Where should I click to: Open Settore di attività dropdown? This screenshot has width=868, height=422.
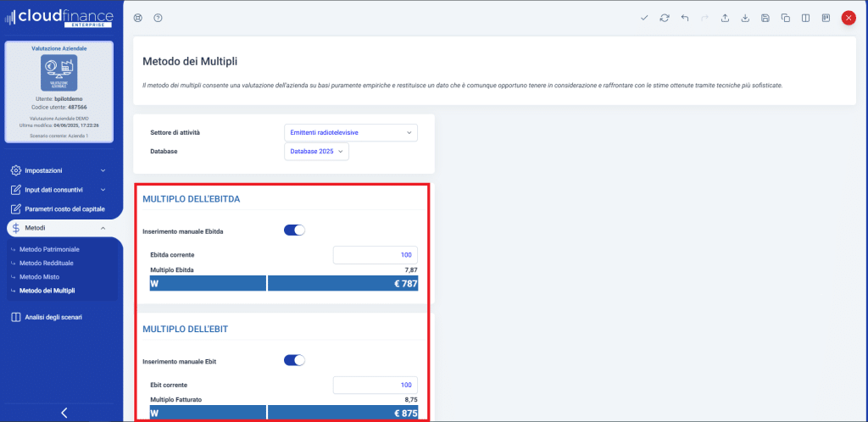point(350,133)
